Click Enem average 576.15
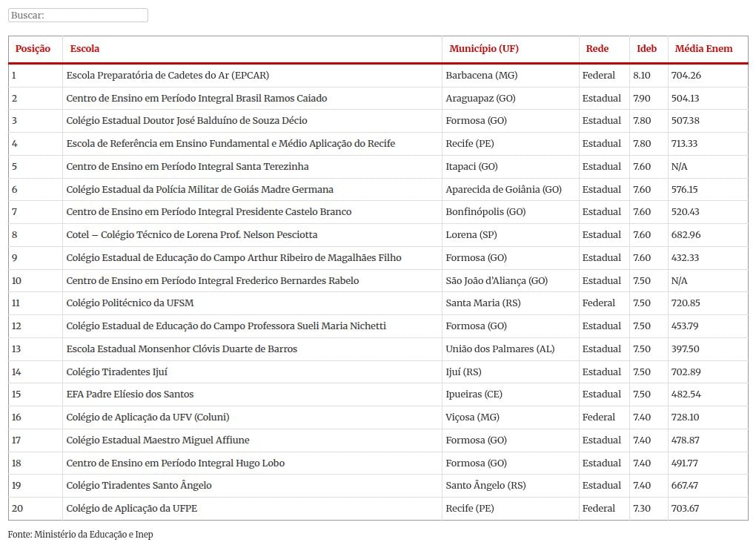The image size is (756, 548). [685, 190]
